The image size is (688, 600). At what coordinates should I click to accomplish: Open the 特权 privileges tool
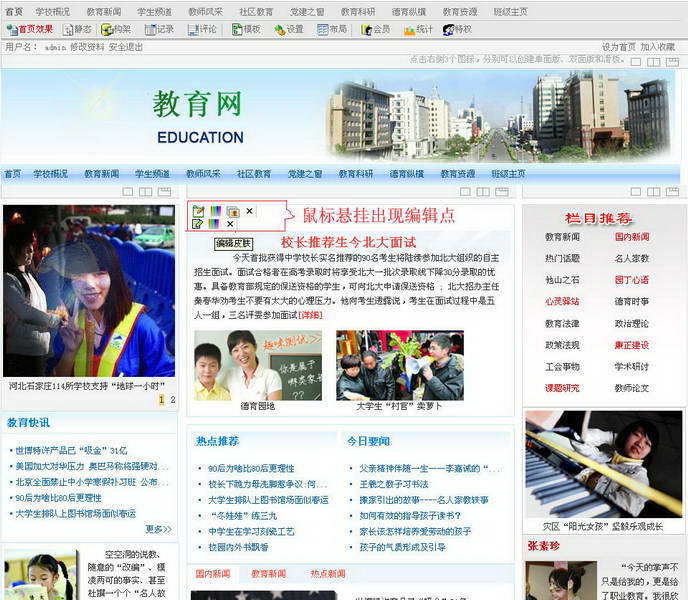coord(457,29)
